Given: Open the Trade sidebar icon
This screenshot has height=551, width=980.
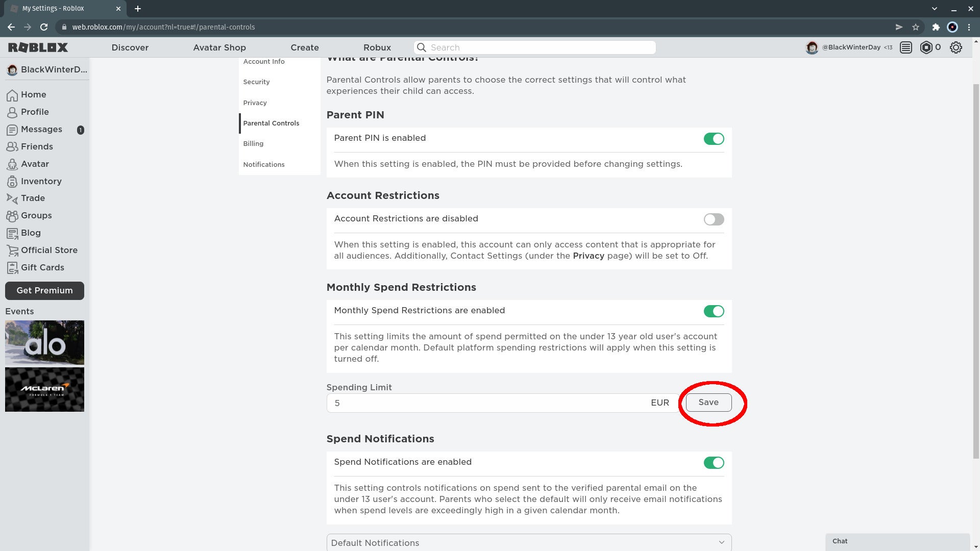Looking at the screenshot, I should point(12,198).
